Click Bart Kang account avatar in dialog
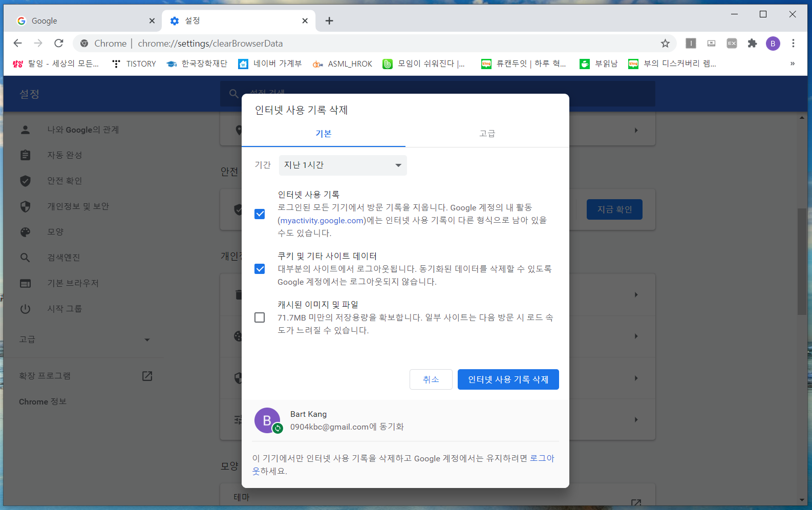The image size is (812, 510). 268,420
